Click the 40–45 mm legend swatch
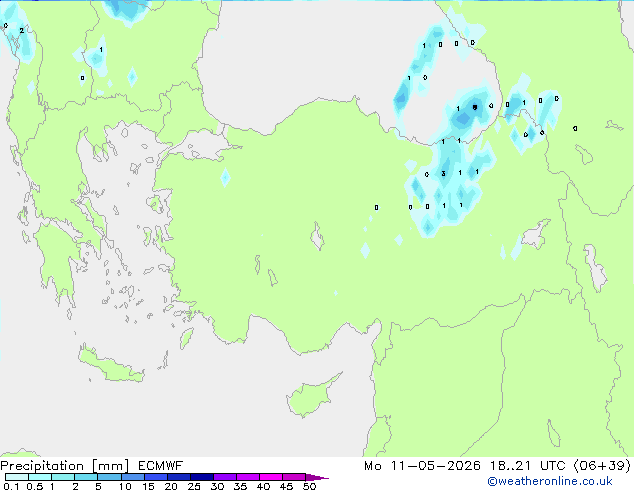 point(271,477)
